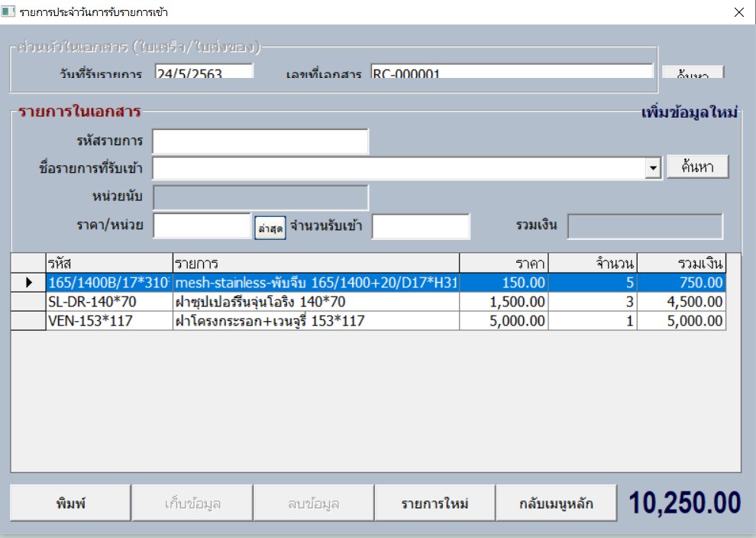Image resolution: width=756 pixels, height=538 pixels.
Task: Click grand total 10,250.00
Action: click(685, 502)
